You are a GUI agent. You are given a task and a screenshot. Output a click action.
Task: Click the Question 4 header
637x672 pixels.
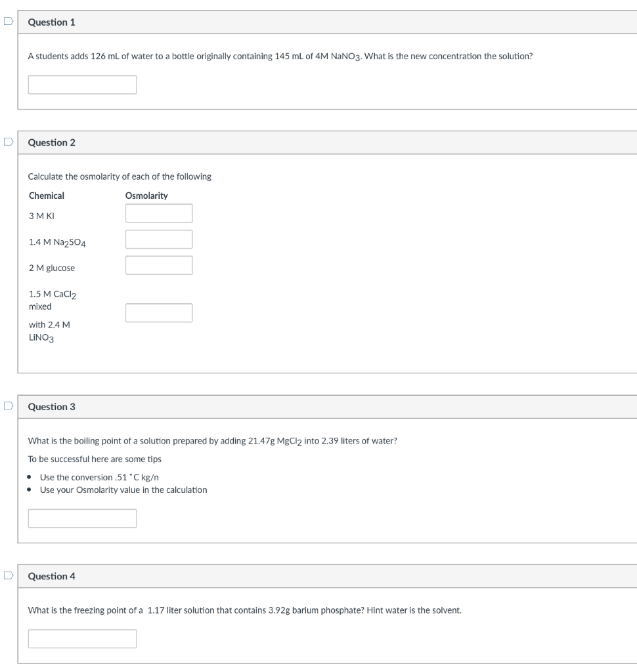tap(51, 576)
